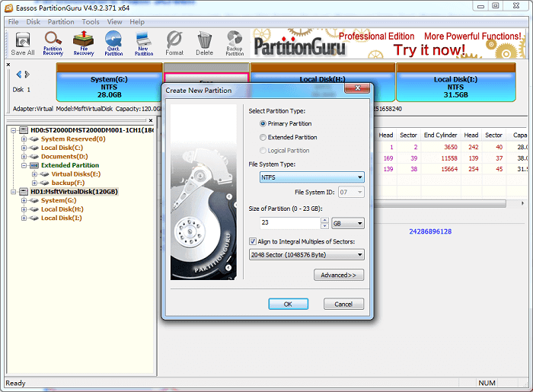This screenshot has height=392, width=533.
Task: Click the partition size input field
Action: point(290,223)
